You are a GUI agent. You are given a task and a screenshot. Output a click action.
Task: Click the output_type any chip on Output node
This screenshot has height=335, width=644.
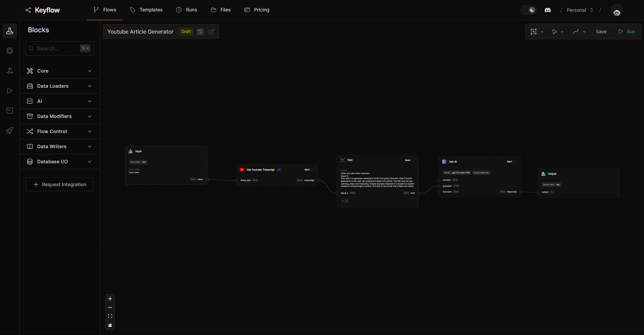[551, 184]
